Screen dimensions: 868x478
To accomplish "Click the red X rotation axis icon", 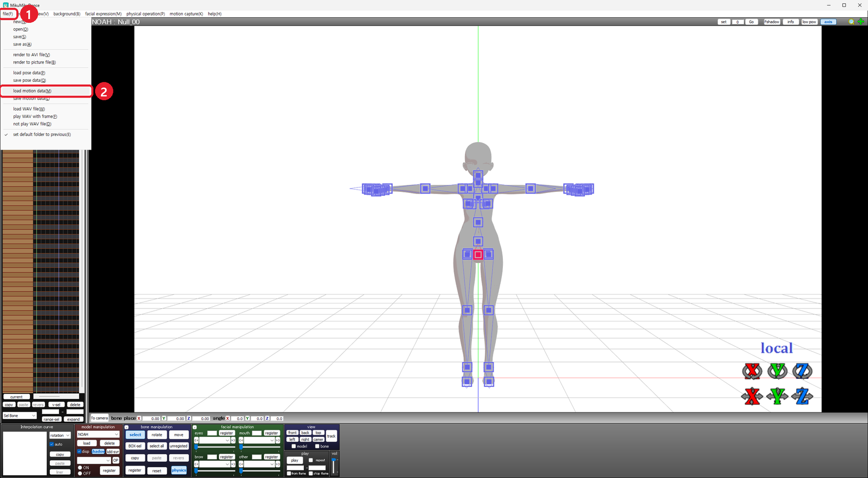I will pos(752,371).
